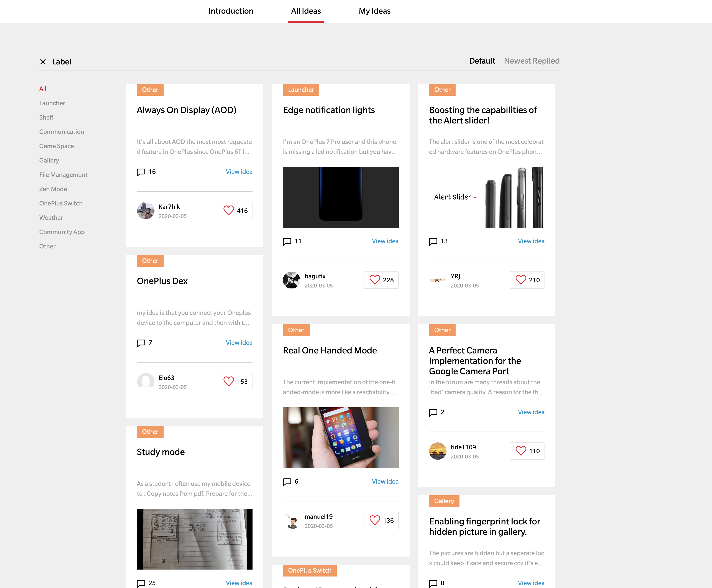This screenshot has height=588, width=712.
Task: Like the Edge notification lights idea
Action: (x=375, y=280)
